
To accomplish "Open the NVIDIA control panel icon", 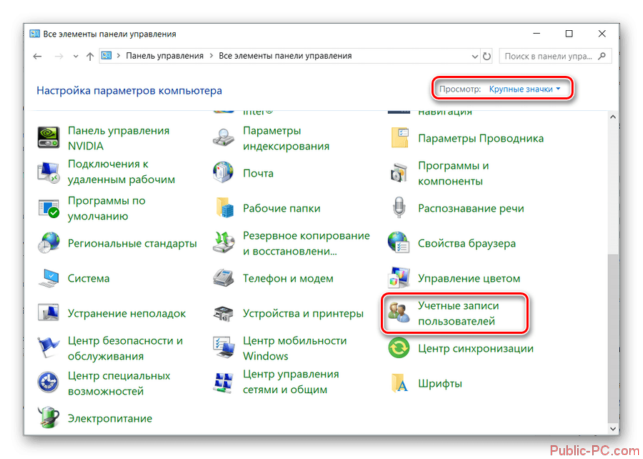I will pyautogui.click(x=48, y=138).
